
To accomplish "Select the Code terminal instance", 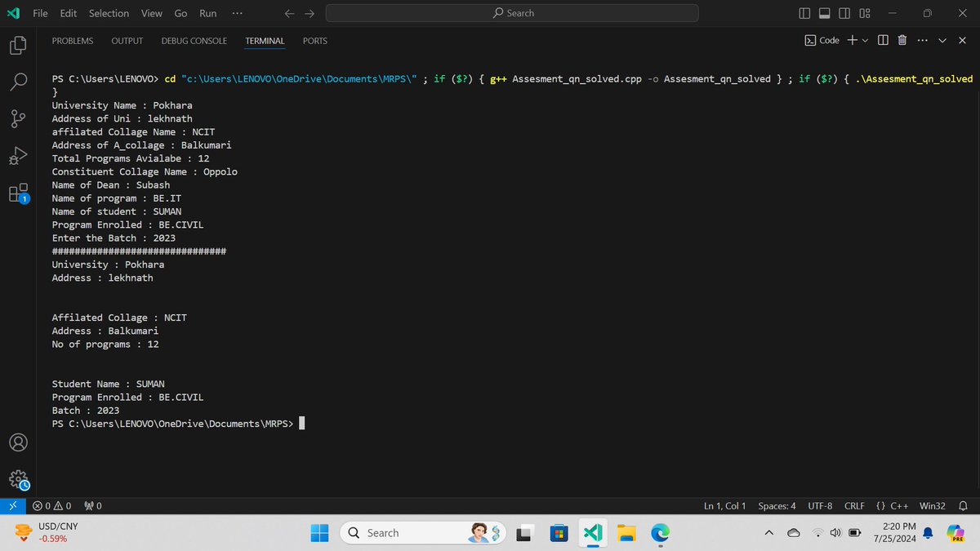I will [x=822, y=40].
